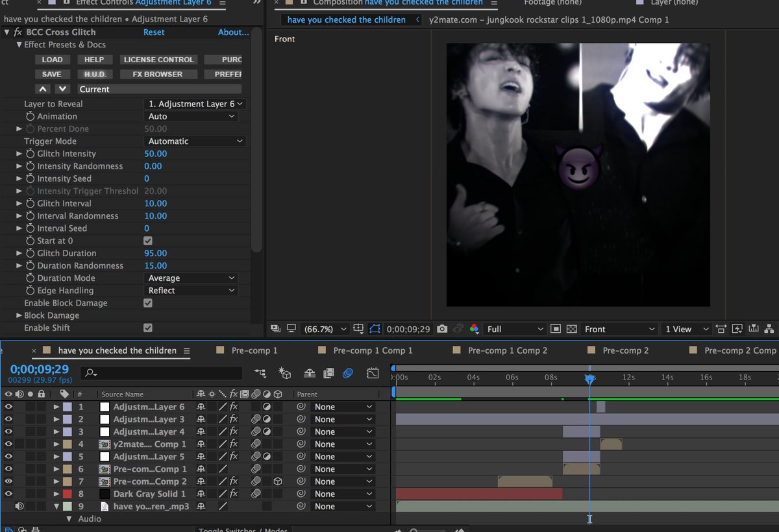779x532 pixels.
Task: Select 'have you checked the children' viewer tab
Action: pyautogui.click(x=347, y=19)
